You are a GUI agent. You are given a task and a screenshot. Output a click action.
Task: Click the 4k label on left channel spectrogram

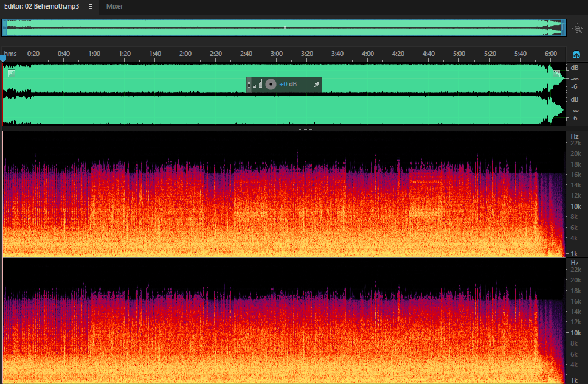(574, 238)
